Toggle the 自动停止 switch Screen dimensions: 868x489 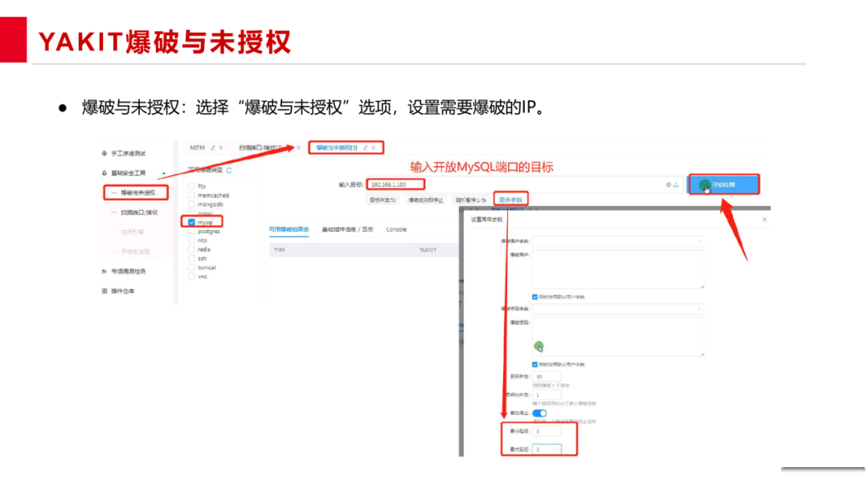point(540,413)
